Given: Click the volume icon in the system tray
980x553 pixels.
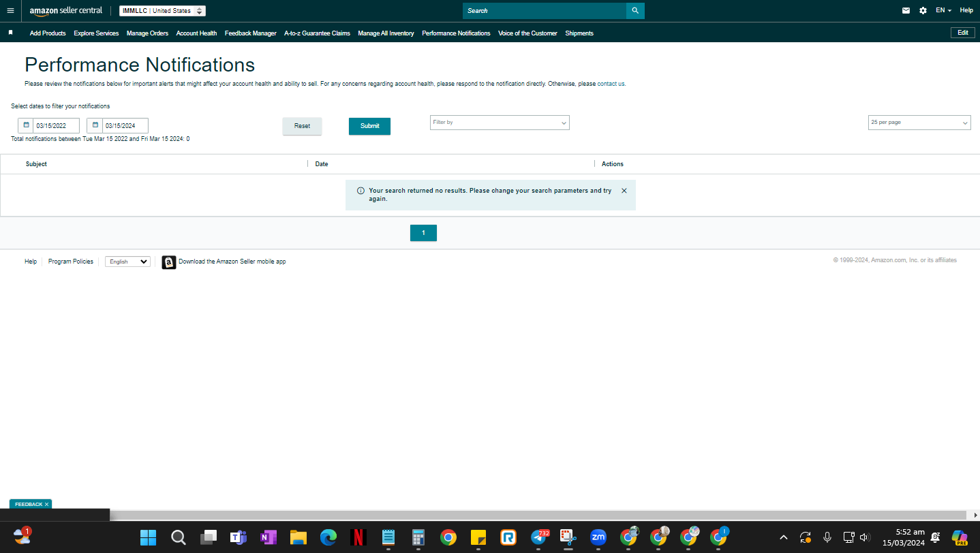Looking at the screenshot, I should (x=865, y=537).
